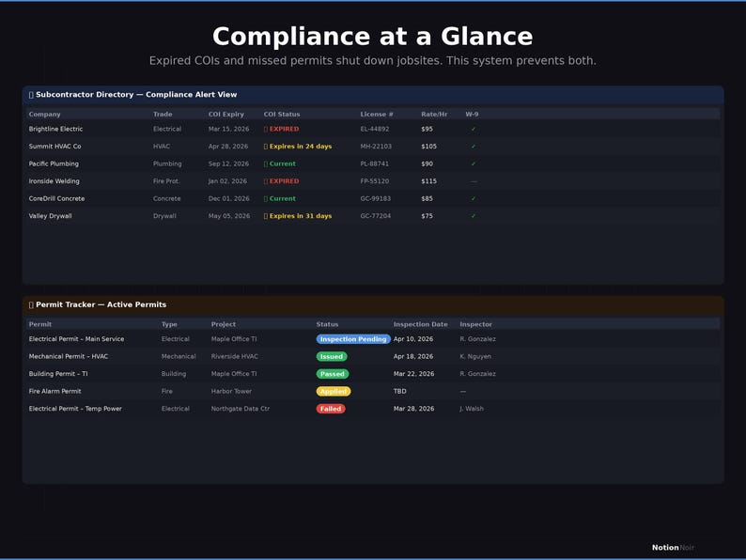
Task: Click the W-9 checkmark for CoreDrill Concrete
Action: tap(474, 199)
